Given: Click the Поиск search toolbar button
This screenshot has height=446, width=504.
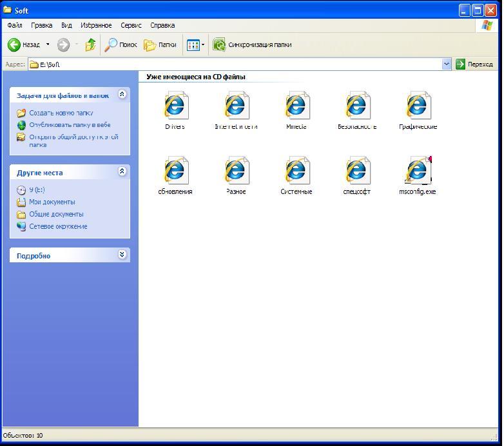Looking at the screenshot, I should click(x=121, y=44).
